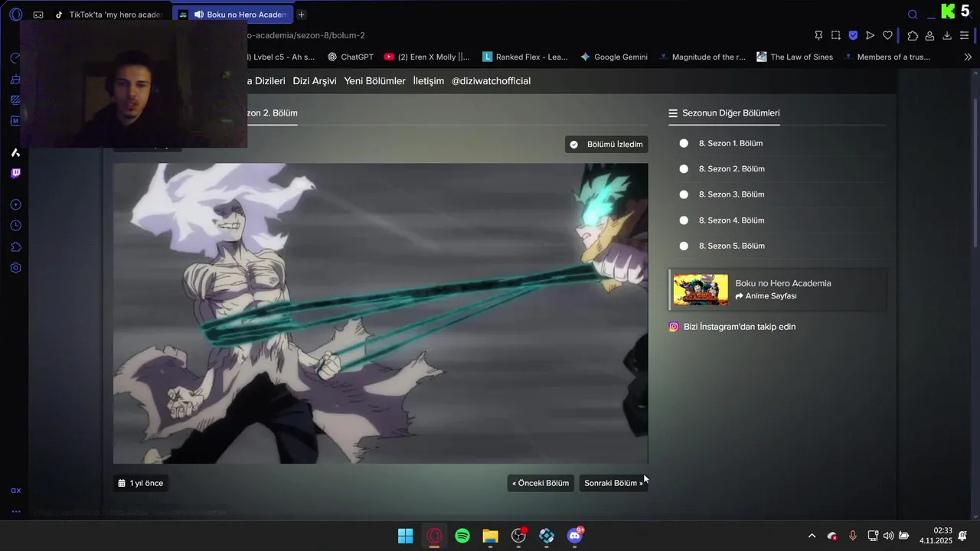Open the tab islands workspace icon
This screenshot has height=551, width=980.
pos(38,15)
